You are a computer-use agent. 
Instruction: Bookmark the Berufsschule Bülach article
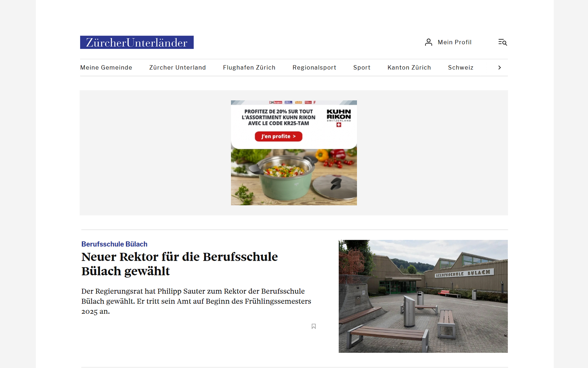(x=314, y=326)
